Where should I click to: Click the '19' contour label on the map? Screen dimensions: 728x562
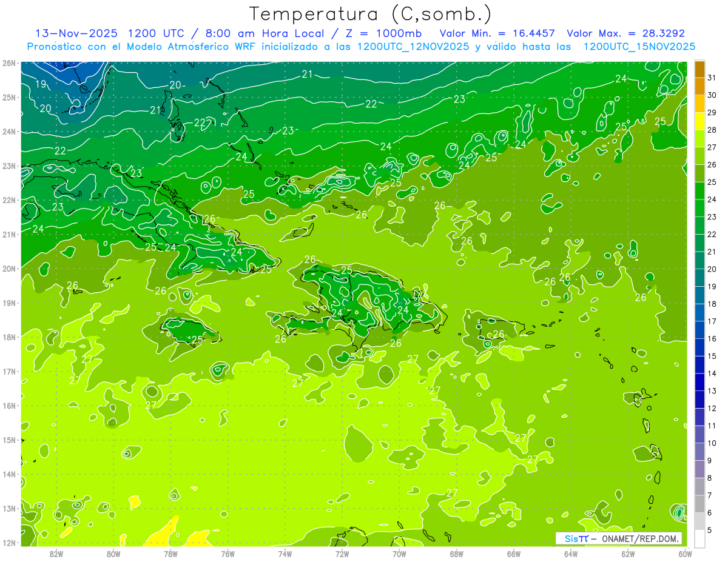coord(41,84)
